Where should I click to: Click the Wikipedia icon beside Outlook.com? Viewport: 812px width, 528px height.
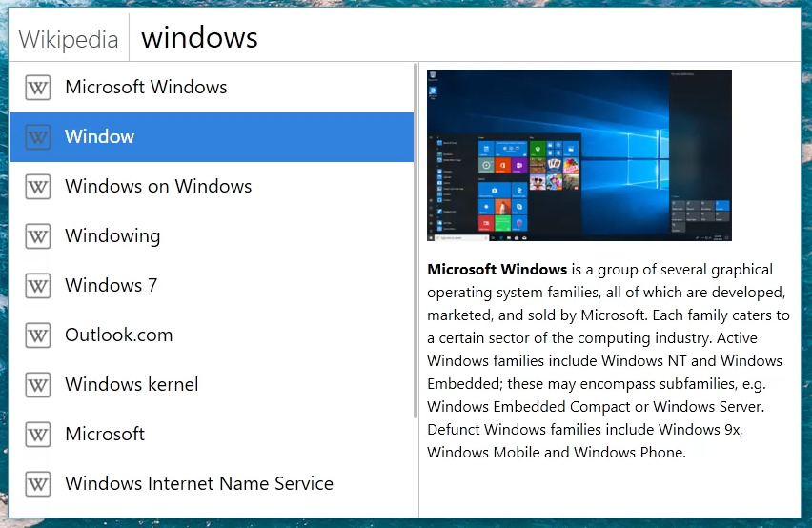(x=38, y=335)
